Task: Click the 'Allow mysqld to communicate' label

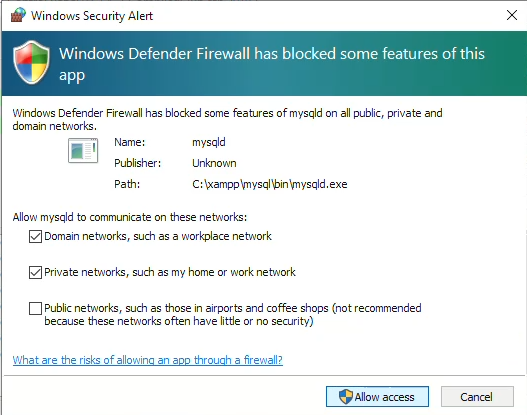Action: pyautogui.click(x=130, y=217)
